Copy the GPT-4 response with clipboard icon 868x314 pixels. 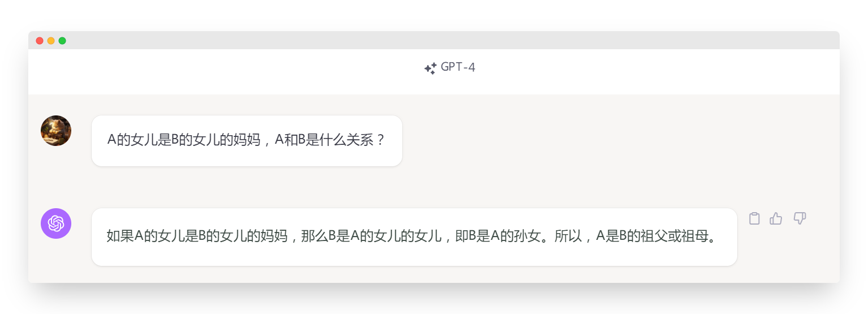(754, 218)
